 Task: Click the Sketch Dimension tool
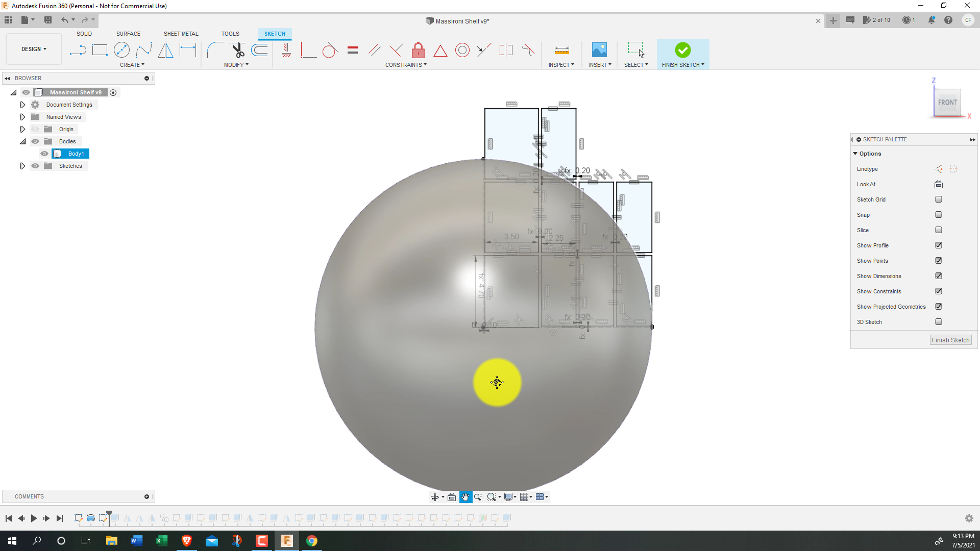click(187, 50)
